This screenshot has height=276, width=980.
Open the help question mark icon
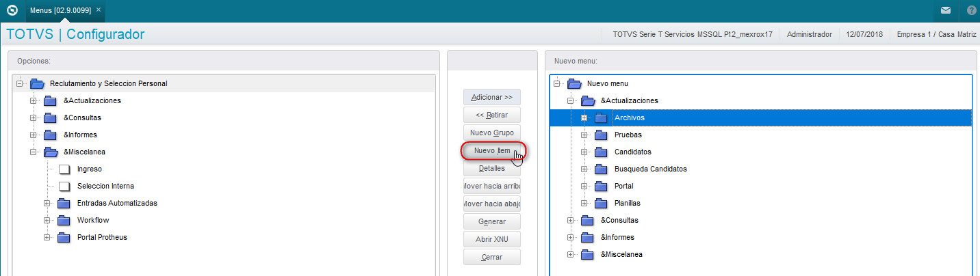971,10
